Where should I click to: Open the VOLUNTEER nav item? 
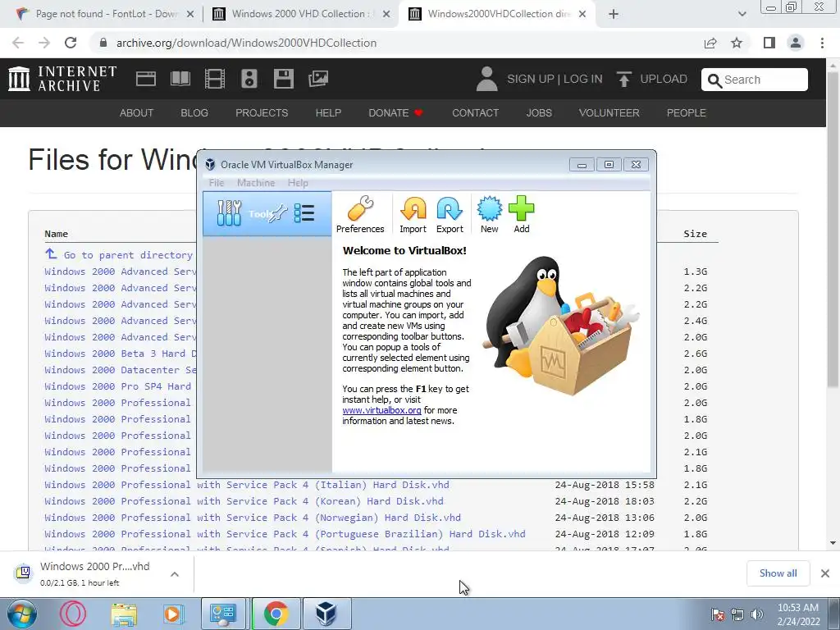pos(609,113)
